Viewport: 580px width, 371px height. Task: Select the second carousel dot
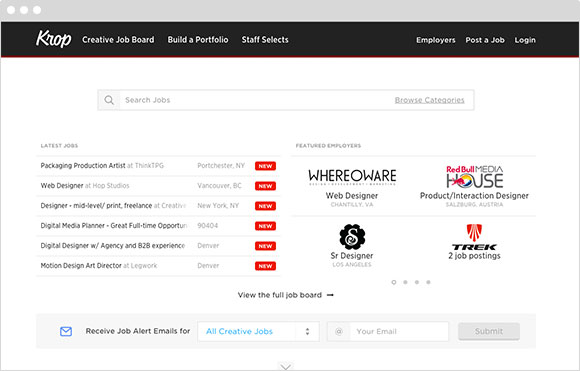point(405,282)
